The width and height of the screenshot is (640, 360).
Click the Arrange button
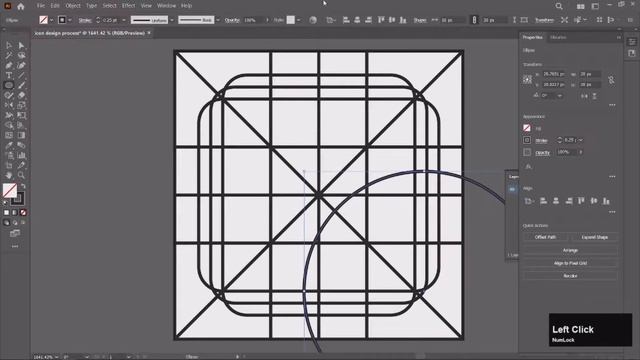[570, 250]
